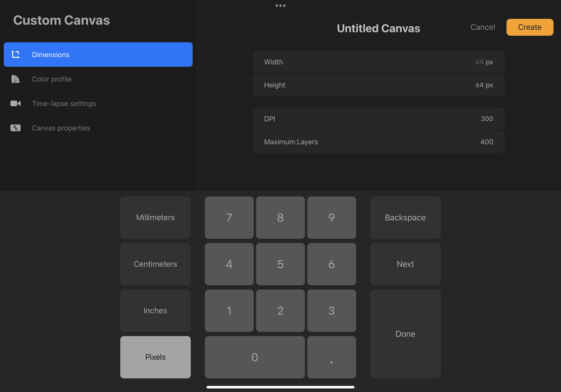Click the Time-lapse camera icon

16,103
